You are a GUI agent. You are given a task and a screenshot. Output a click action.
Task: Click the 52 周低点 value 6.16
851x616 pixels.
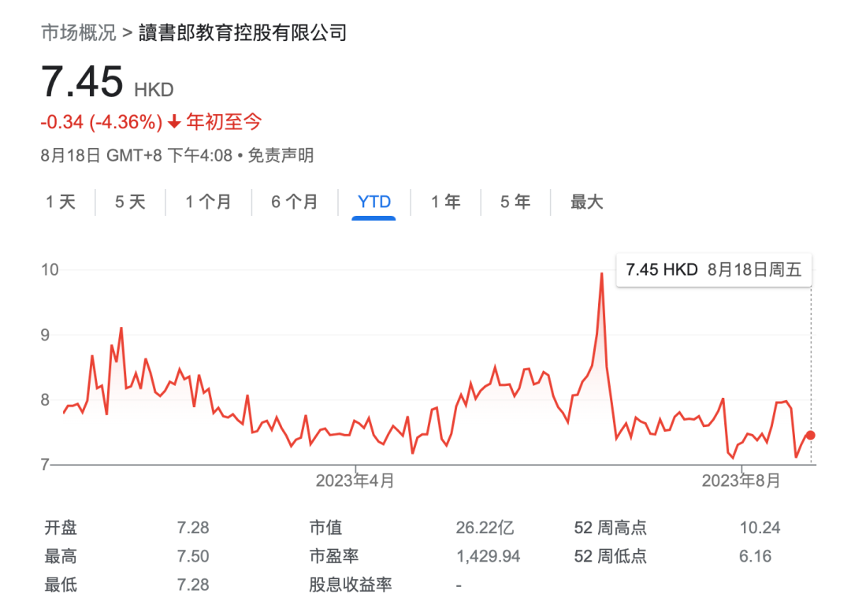pos(755,556)
